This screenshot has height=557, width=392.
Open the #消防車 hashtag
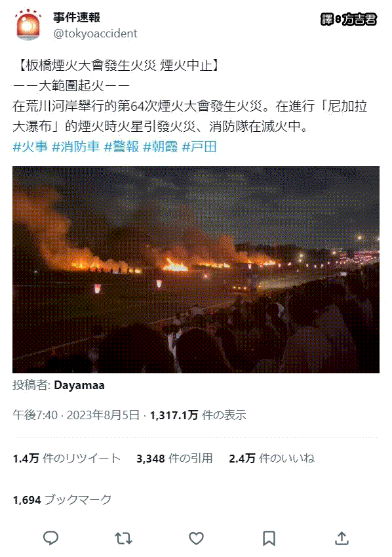[75, 147]
